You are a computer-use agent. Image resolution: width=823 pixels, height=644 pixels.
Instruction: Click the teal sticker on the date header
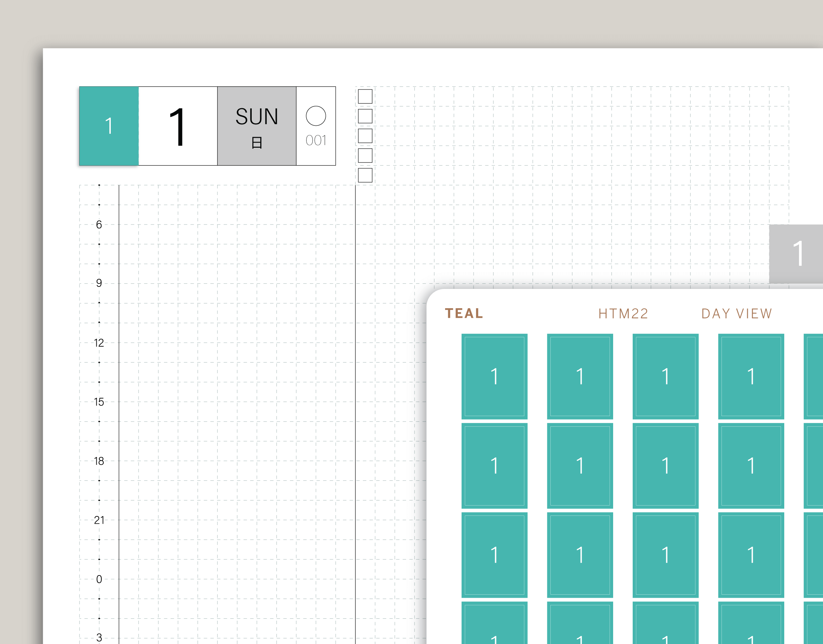click(x=109, y=126)
